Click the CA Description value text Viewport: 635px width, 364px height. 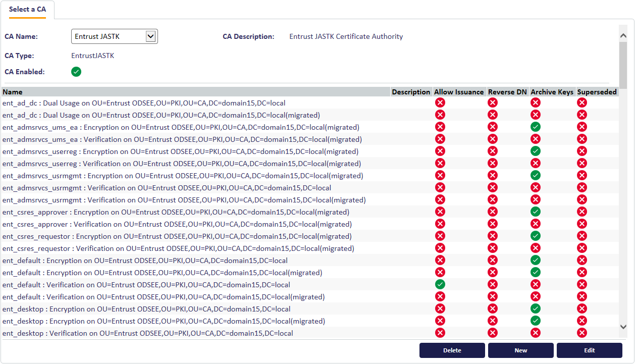click(346, 36)
